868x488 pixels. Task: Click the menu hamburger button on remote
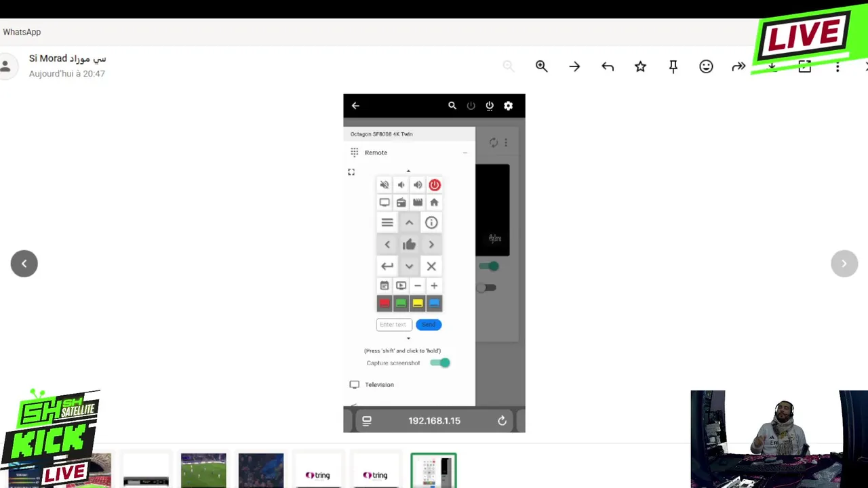pyautogui.click(x=387, y=222)
